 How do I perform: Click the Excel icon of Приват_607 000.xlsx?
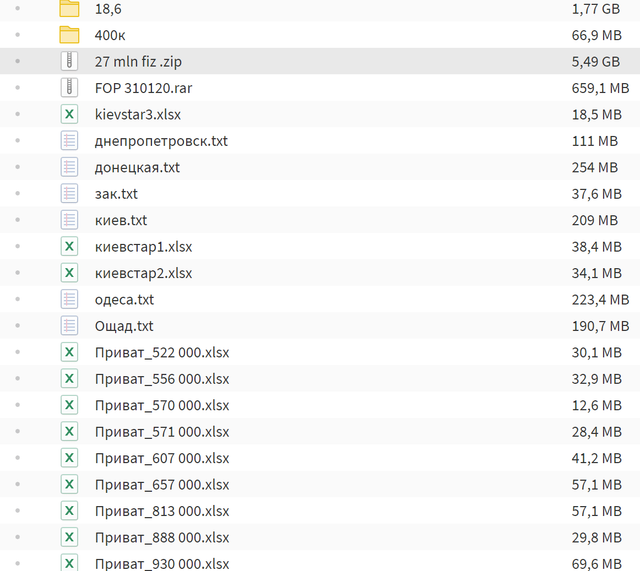(69, 458)
